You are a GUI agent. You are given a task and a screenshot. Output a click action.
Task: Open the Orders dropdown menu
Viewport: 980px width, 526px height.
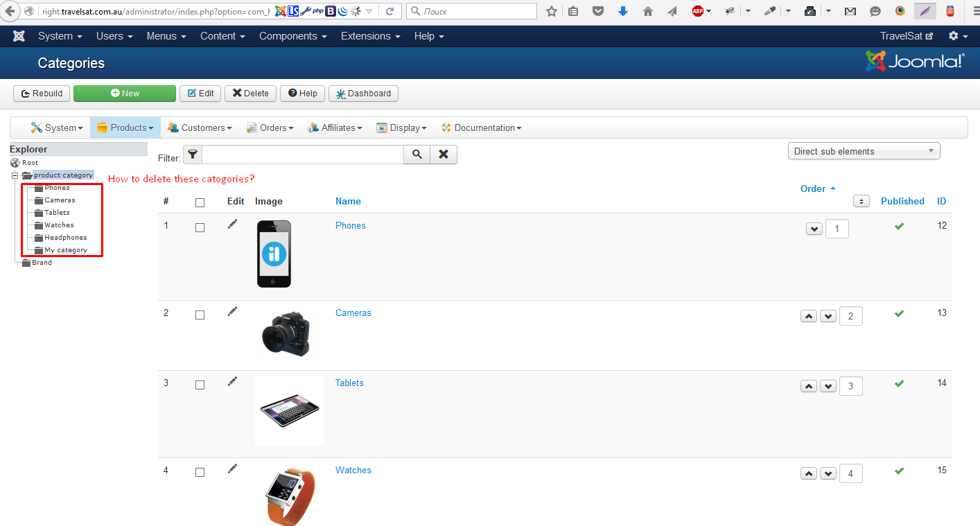270,128
